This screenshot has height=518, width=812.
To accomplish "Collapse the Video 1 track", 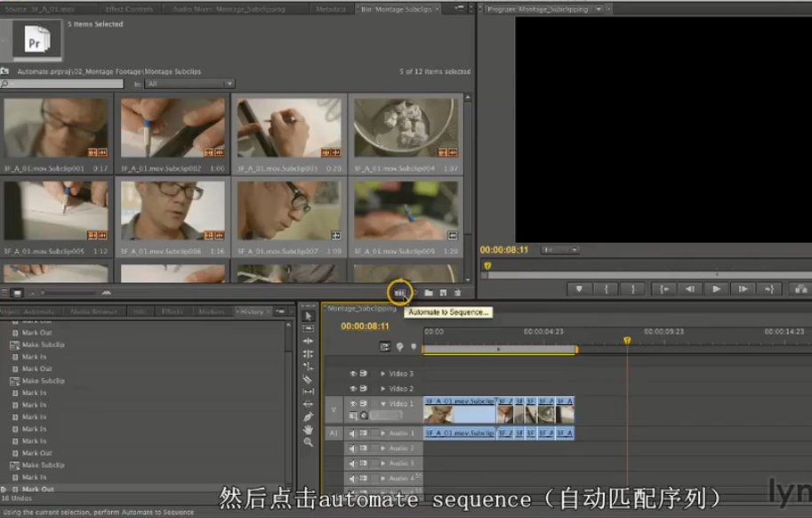I will point(383,404).
